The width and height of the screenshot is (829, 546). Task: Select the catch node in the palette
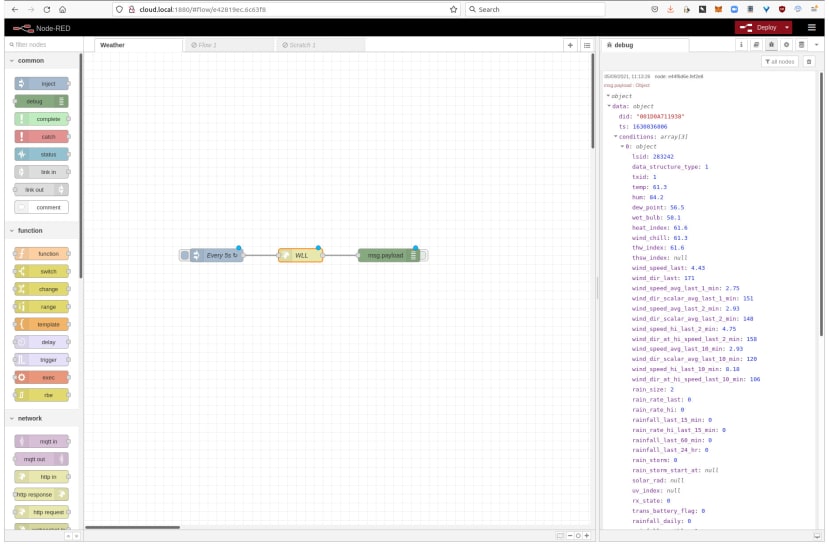click(42, 136)
